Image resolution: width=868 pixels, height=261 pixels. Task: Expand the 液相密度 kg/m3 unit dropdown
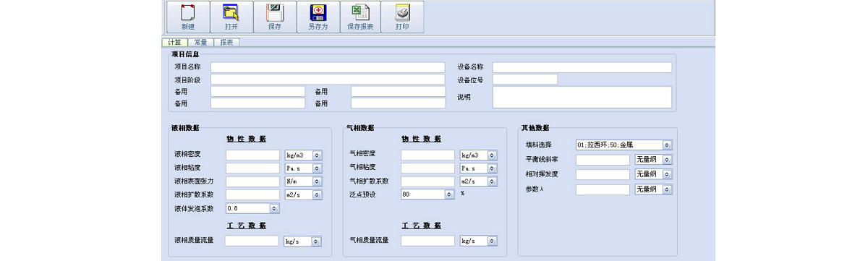click(303, 155)
